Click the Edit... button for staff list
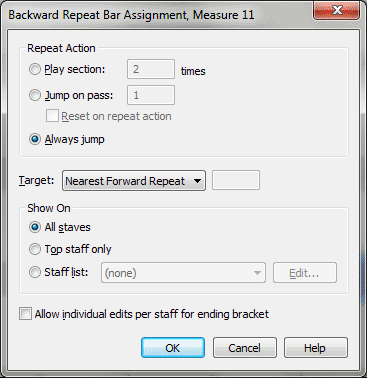Image resolution: width=367 pixels, height=378 pixels. point(305,273)
